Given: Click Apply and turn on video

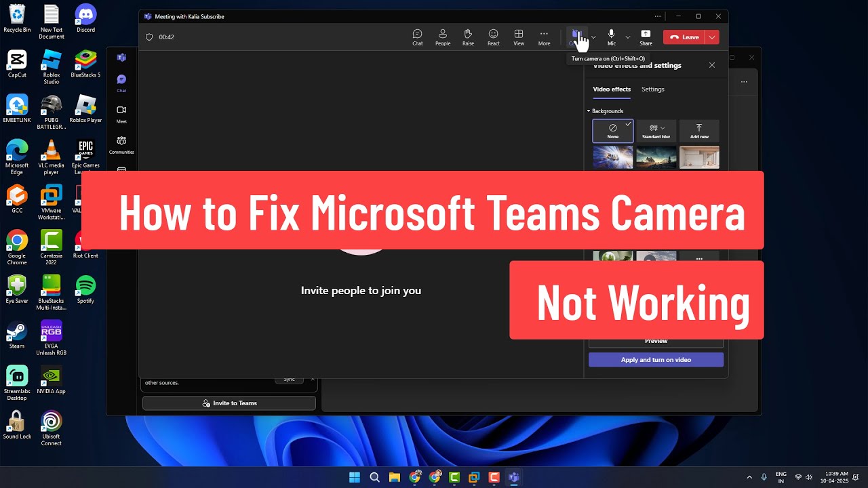Looking at the screenshot, I should (656, 360).
